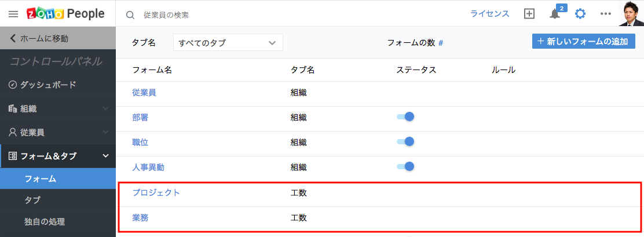Open the プロジェクト form link
The image size is (644, 237).
coord(156,192)
